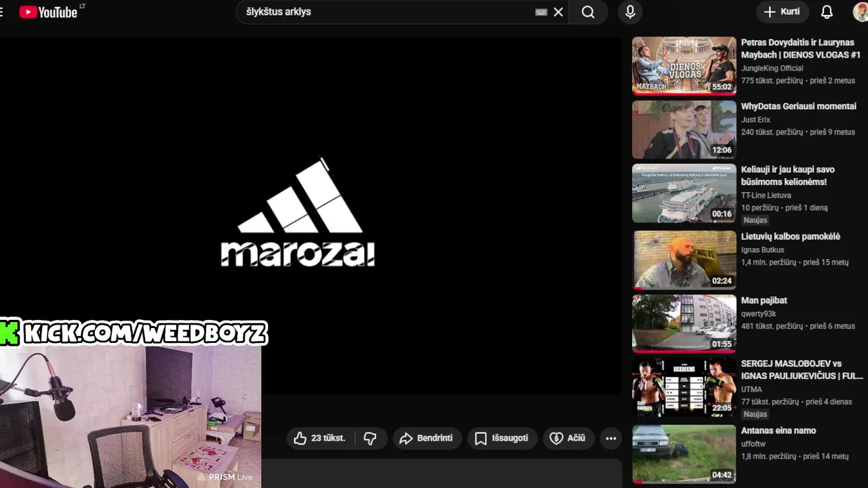The height and width of the screenshot is (488, 868).
Task: Open title Lietuvių kalbos pamokėlė
Action: [x=791, y=237]
